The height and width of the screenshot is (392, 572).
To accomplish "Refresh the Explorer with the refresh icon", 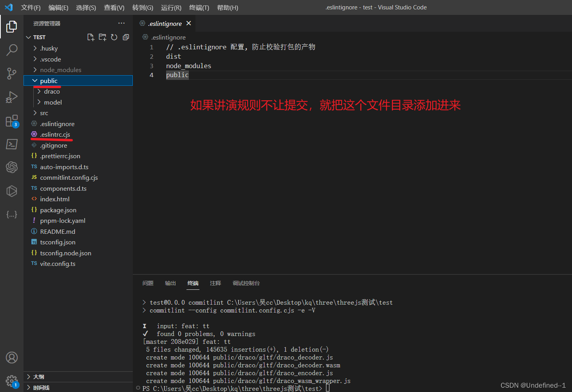I will (114, 37).
